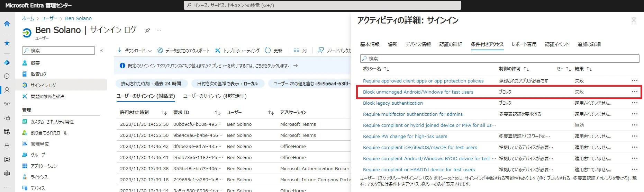Pin the Ben Solano sign-in log page
The image size is (644, 192).
148,30
